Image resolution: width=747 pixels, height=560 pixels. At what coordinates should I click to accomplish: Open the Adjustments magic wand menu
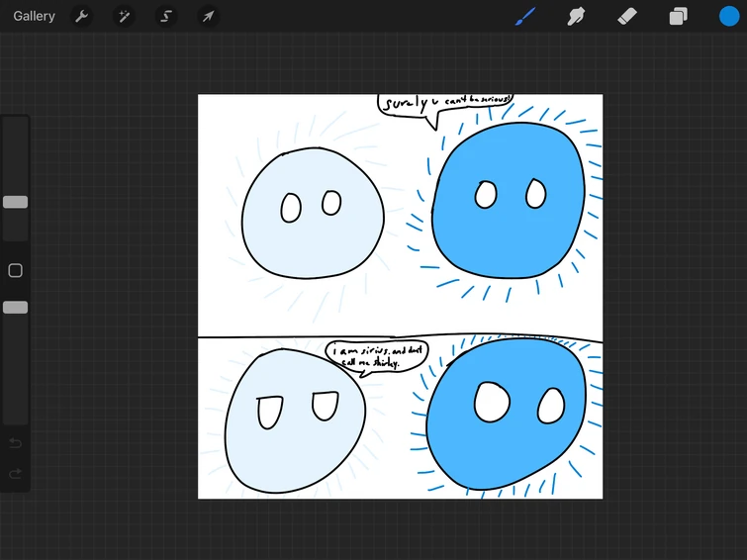coord(125,16)
